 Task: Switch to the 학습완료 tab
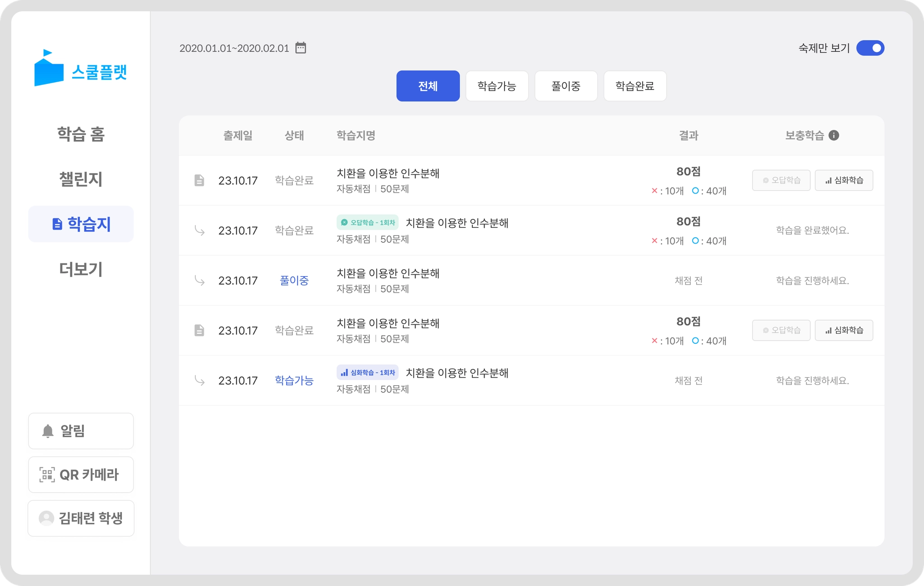click(x=635, y=86)
